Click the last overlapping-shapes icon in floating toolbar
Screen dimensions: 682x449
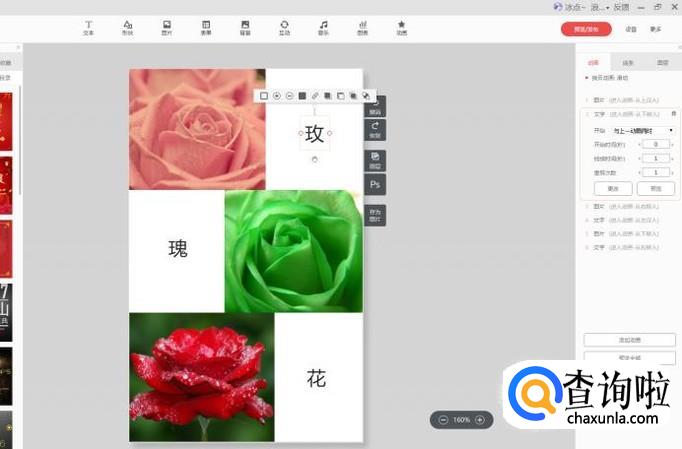[x=366, y=96]
